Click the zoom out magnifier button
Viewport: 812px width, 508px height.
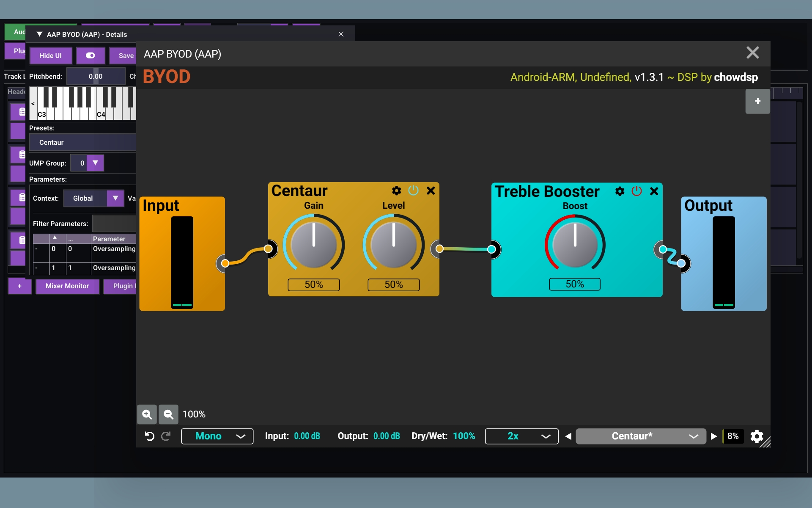tap(168, 414)
